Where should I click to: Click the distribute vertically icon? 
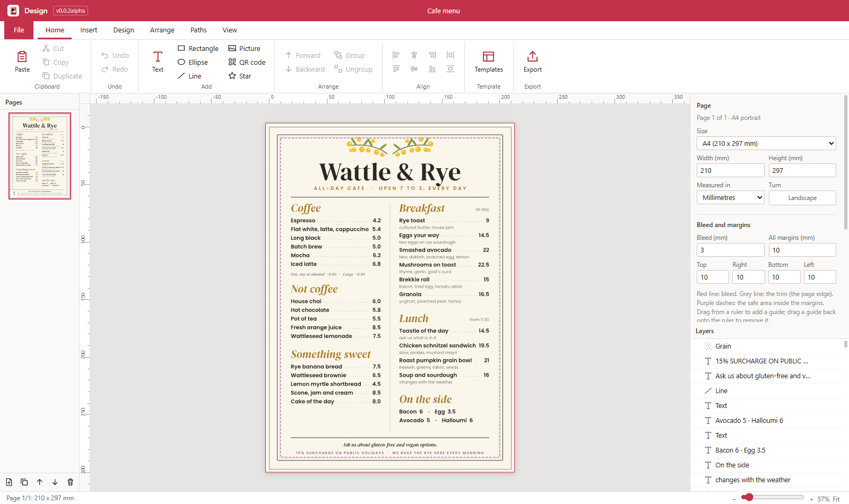[x=451, y=69]
